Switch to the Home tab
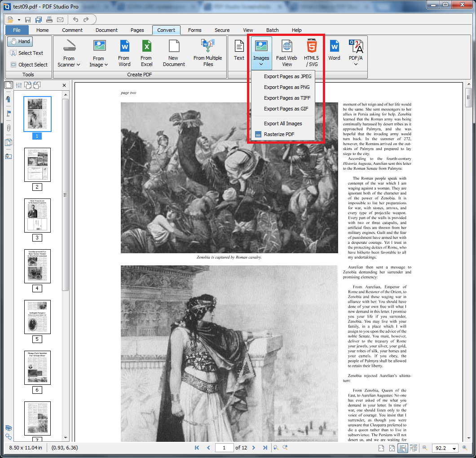 point(43,30)
